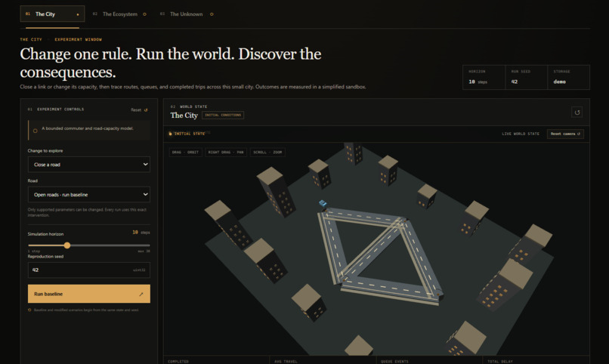Click the circle icon beside the model description note
Image resolution: width=609 pixels, height=364 pixels.
click(x=36, y=131)
